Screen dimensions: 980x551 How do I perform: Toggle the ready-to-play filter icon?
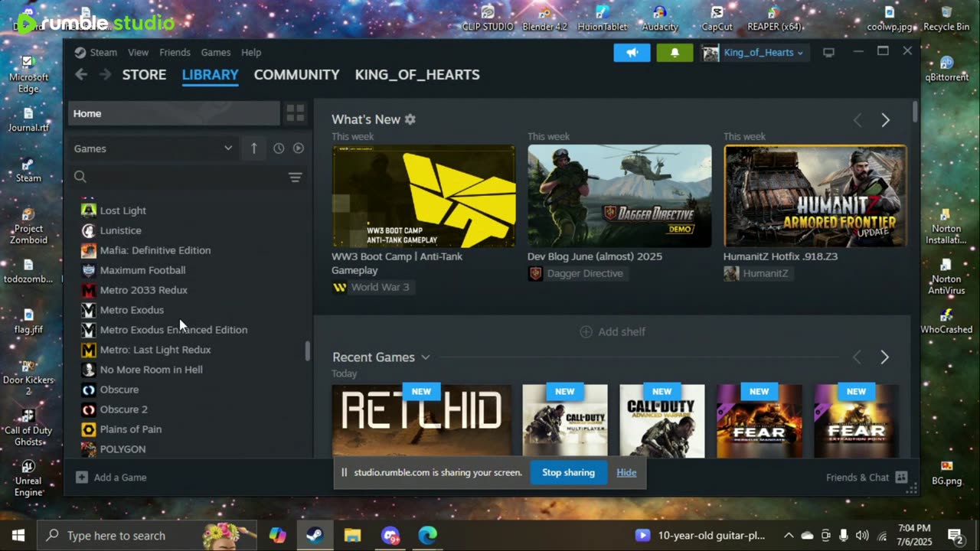click(299, 148)
